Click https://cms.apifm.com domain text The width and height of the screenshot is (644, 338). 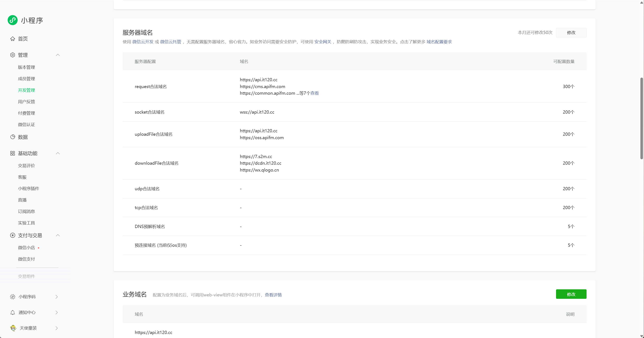coord(262,86)
